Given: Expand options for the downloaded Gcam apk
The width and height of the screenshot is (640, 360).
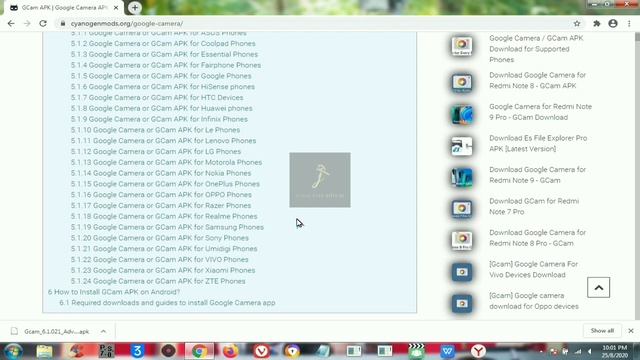Looking at the screenshot, I should click(103, 331).
